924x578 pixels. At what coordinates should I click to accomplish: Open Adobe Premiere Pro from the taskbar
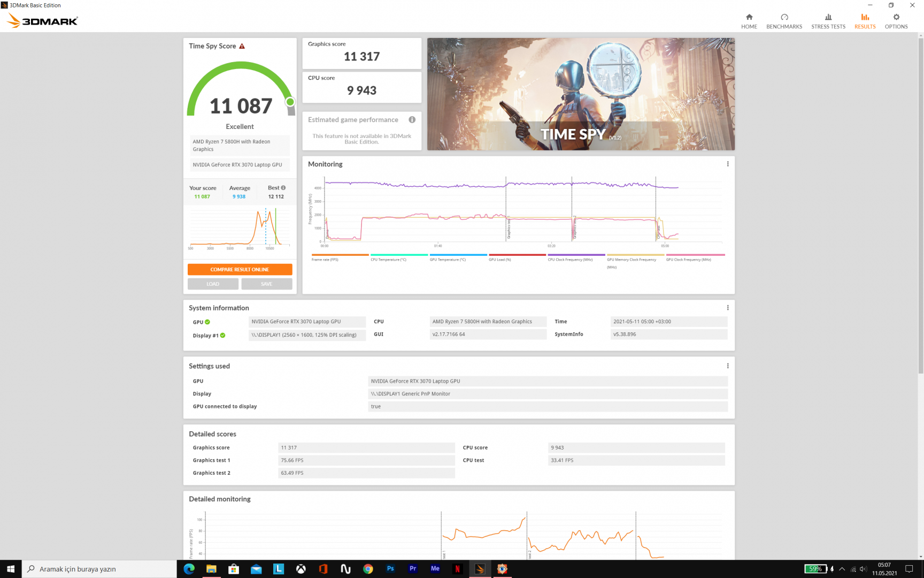(x=413, y=569)
